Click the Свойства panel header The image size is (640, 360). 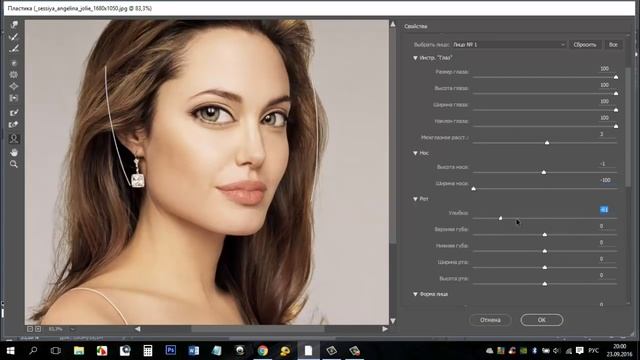click(416, 27)
